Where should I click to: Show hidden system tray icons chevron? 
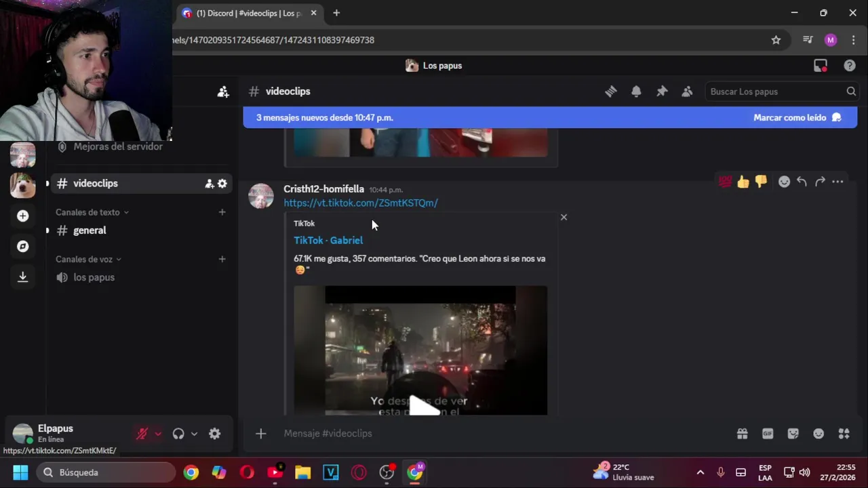pos(701,472)
